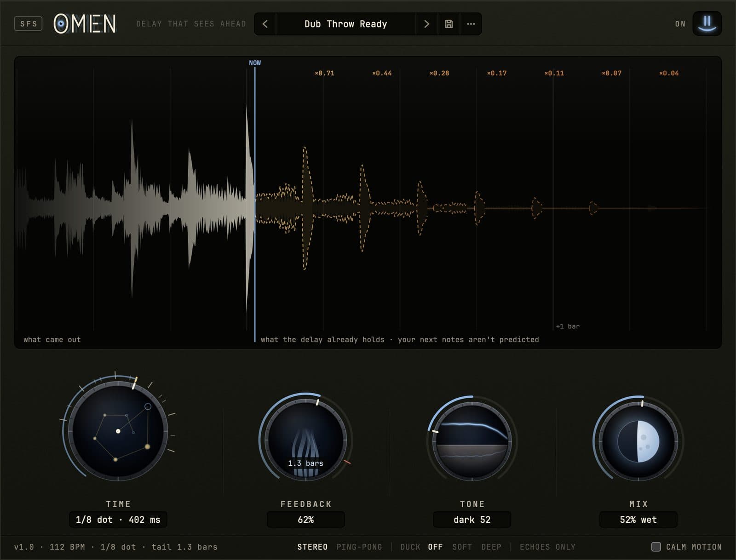
Task: Click the SFS badge logo
Action: (x=29, y=24)
